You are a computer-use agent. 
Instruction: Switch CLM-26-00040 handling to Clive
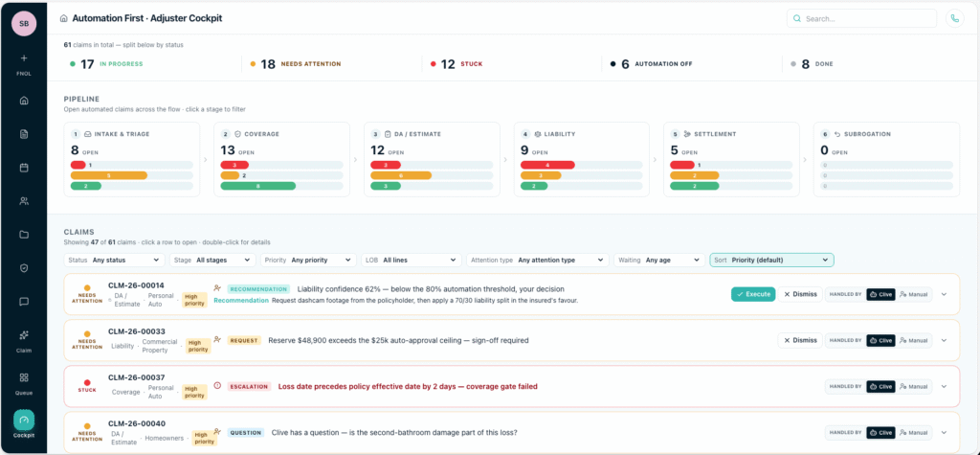(x=880, y=432)
